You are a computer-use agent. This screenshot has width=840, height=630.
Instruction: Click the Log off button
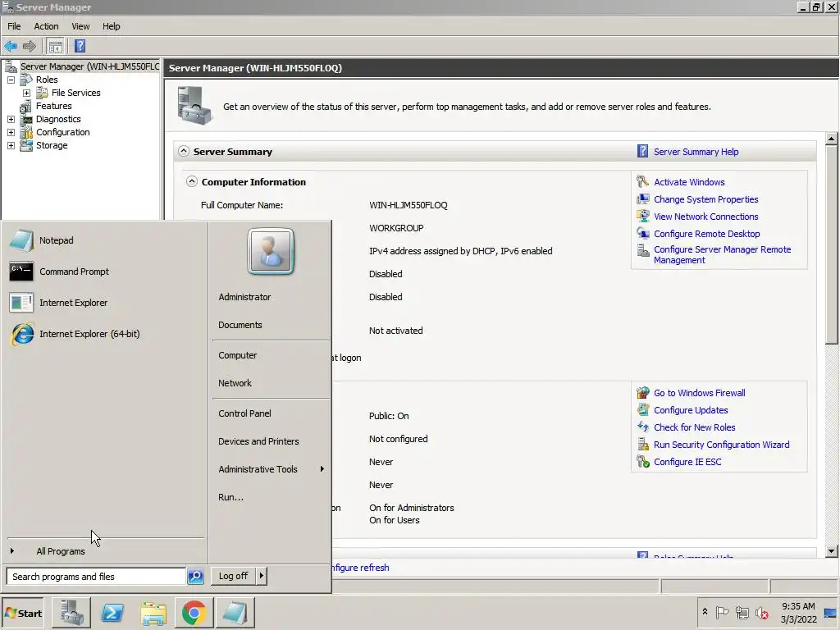click(233, 576)
